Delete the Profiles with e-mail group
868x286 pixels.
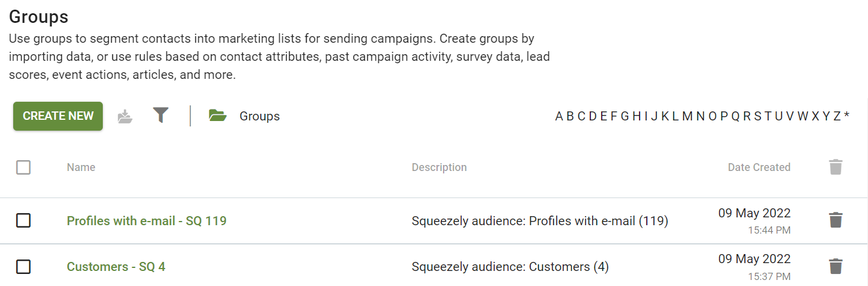pos(836,220)
